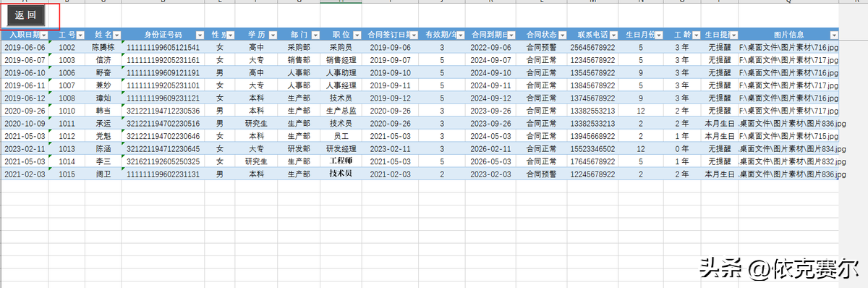Click 本月生日 reminder in 承运 row

720,123
